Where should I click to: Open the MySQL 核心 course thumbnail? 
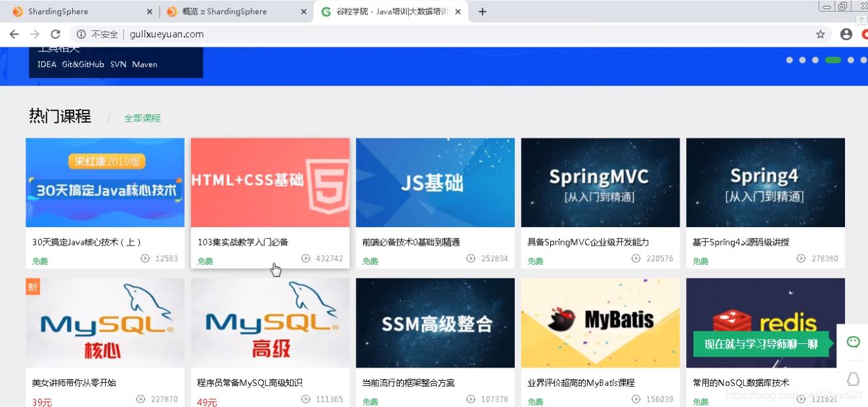pyautogui.click(x=105, y=323)
